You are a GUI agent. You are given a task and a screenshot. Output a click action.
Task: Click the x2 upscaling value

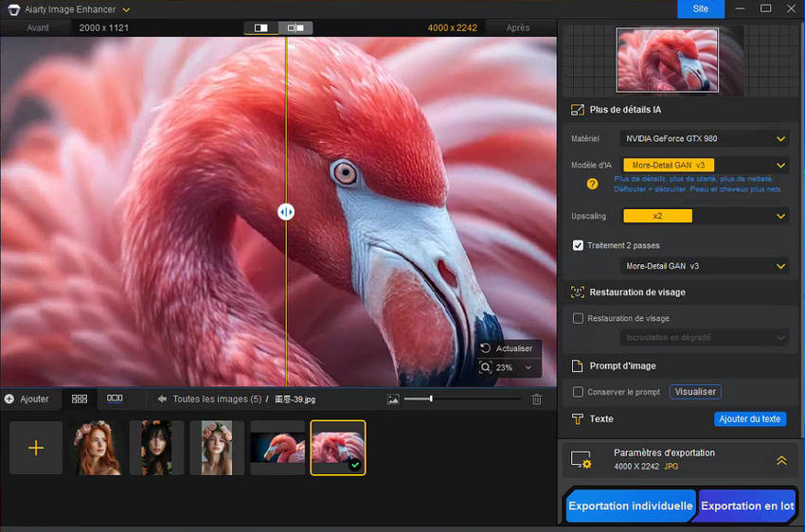pos(657,216)
